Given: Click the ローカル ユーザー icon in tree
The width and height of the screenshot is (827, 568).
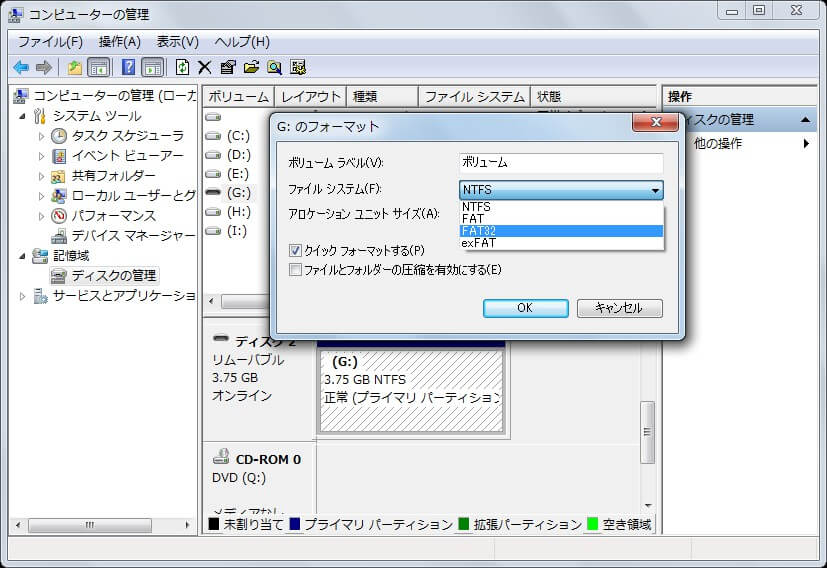Looking at the screenshot, I should point(59,196).
